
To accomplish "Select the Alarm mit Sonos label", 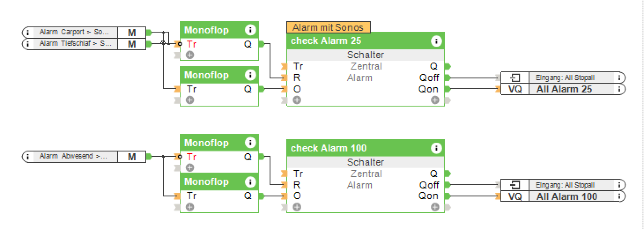I will [x=328, y=27].
